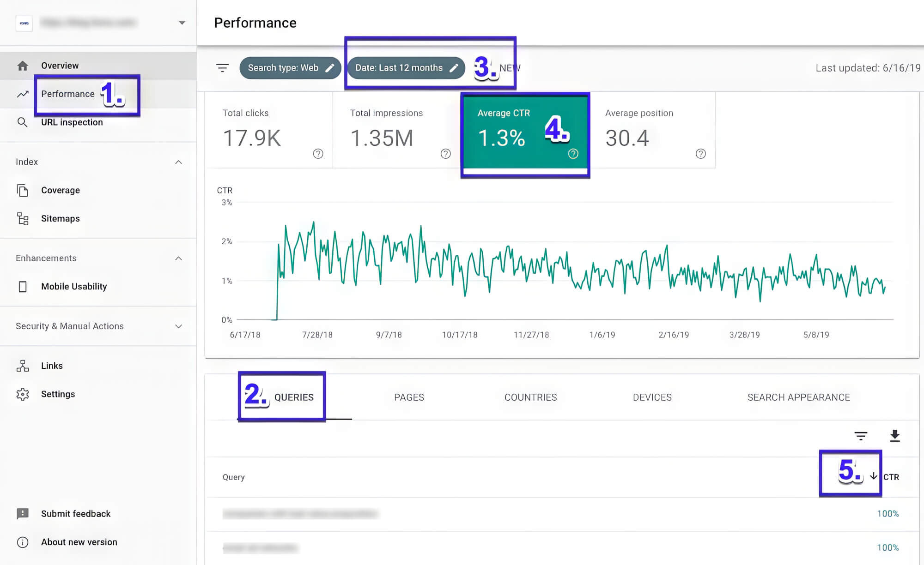Image resolution: width=924 pixels, height=565 pixels.
Task: Toggle the Total clicks metric card
Action: [x=269, y=131]
